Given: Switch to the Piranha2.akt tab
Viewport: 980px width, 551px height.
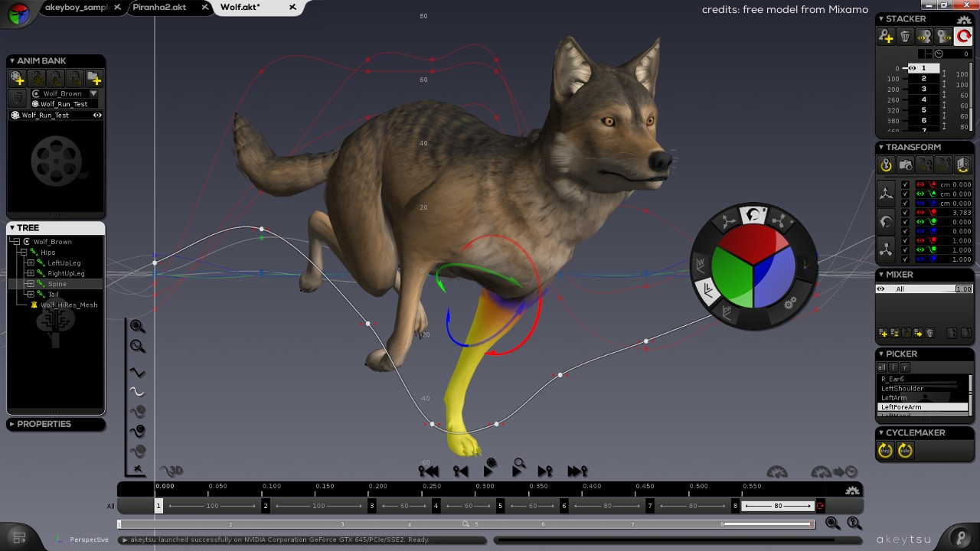Looking at the screenshot, I should click(159, 8).
